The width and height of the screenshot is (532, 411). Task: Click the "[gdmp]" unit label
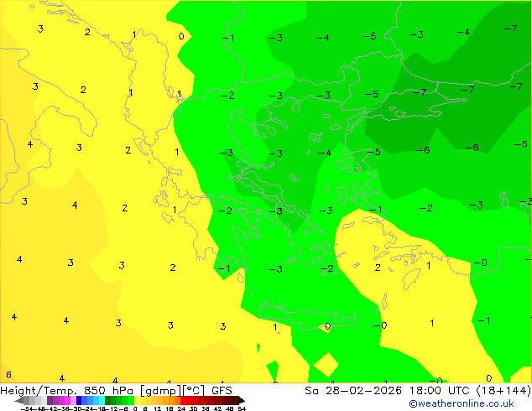(x=161, y=391)
